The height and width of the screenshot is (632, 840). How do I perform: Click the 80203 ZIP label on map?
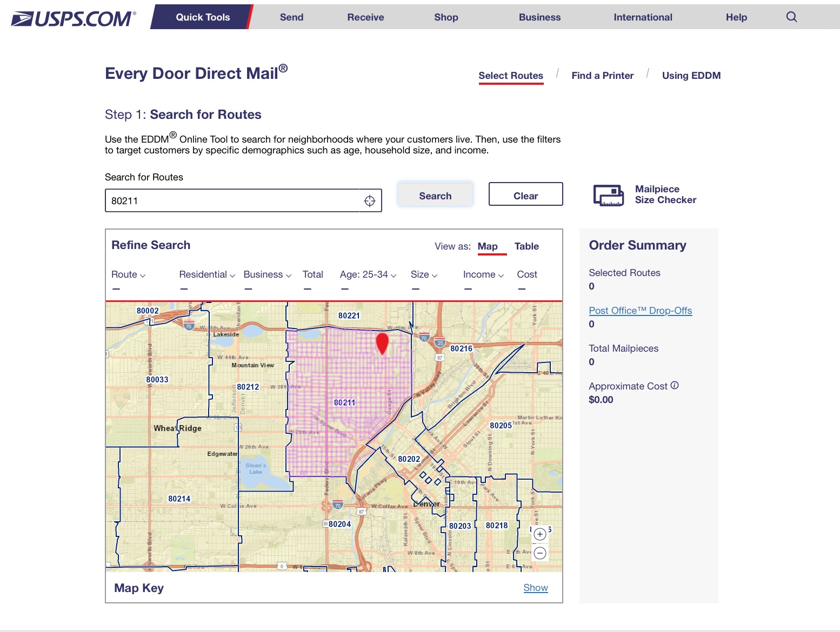pos(460,526)
